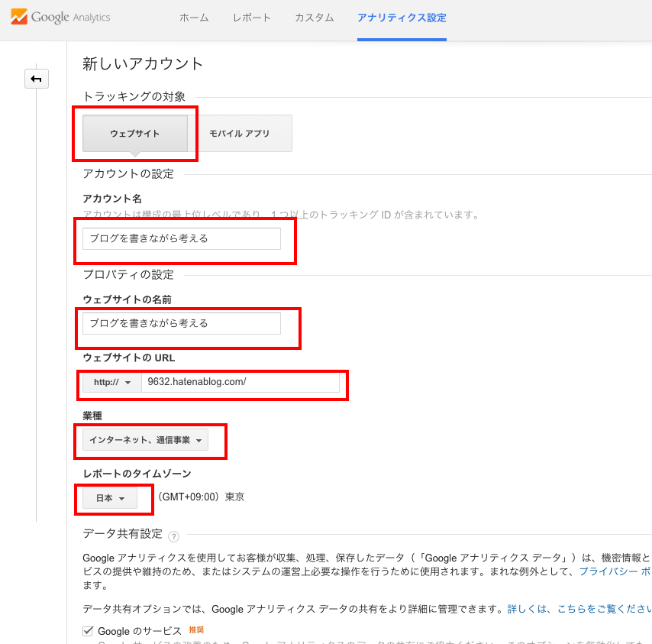This screenshot has height=644, width=652.
Task: Select the モバイル アプリ tracking option
Action: click(244, 133)
